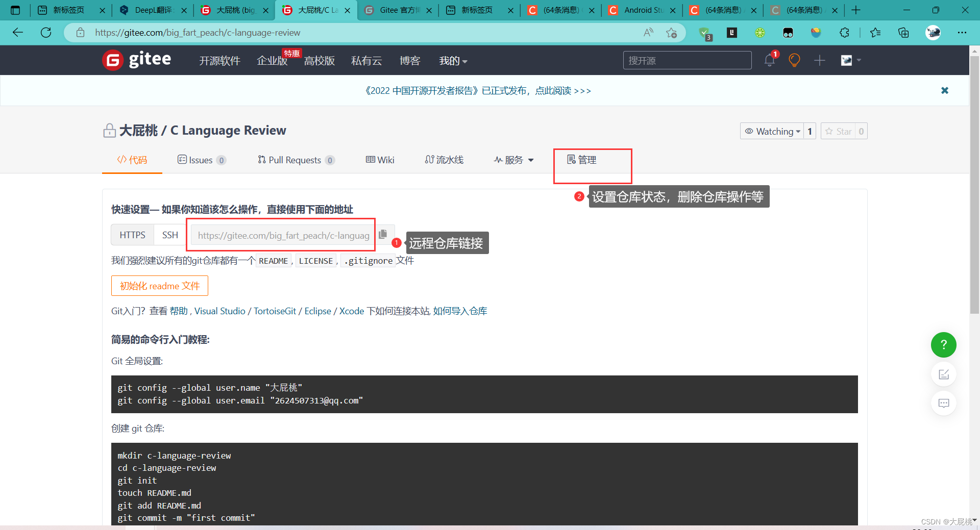Click the 搜开源 search field
980x530 pixels.
point(687,60)
